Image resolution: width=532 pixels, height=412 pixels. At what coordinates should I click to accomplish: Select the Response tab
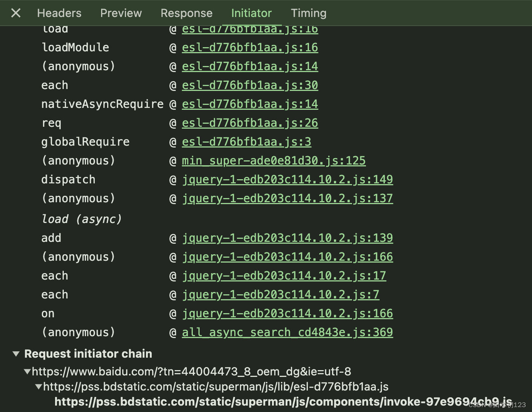click(186, 13)
